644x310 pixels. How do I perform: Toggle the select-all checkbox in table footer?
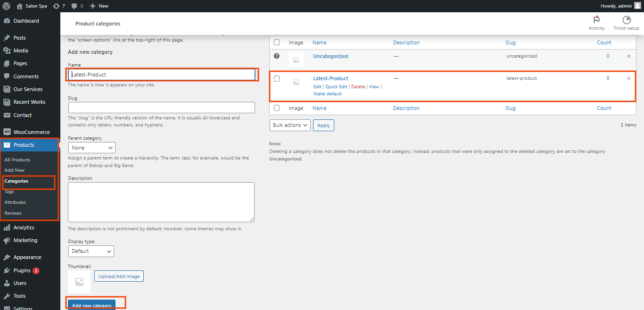(x=277, y=108)
